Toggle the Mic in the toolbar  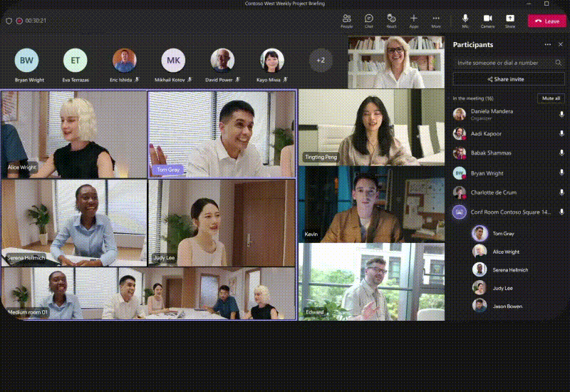coord(465,18)
